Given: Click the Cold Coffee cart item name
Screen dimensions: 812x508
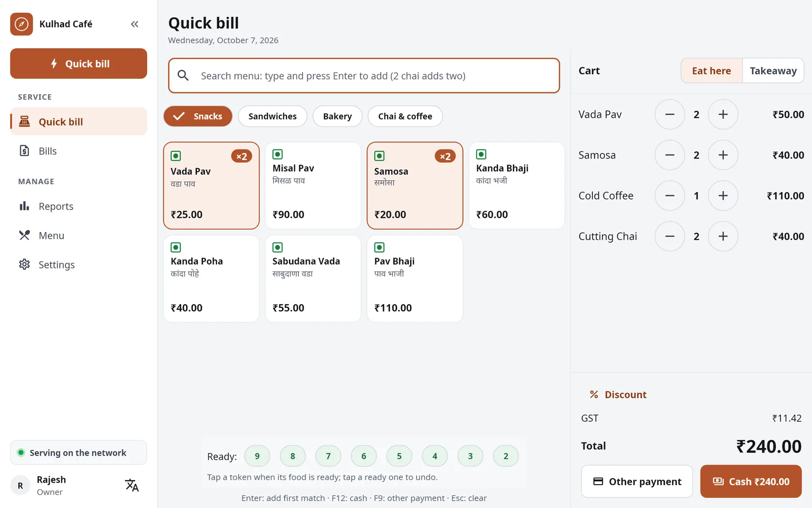Looking at the screenshot, I should (x=606, y=196).
